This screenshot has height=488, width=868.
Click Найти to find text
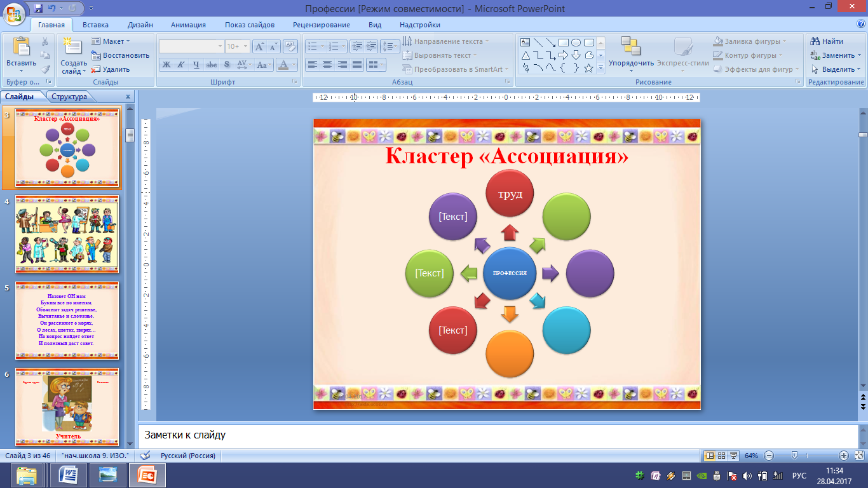click(x=828, y=41)
